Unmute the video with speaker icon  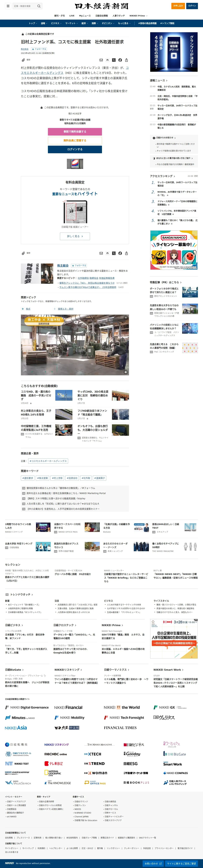[126, 372]
